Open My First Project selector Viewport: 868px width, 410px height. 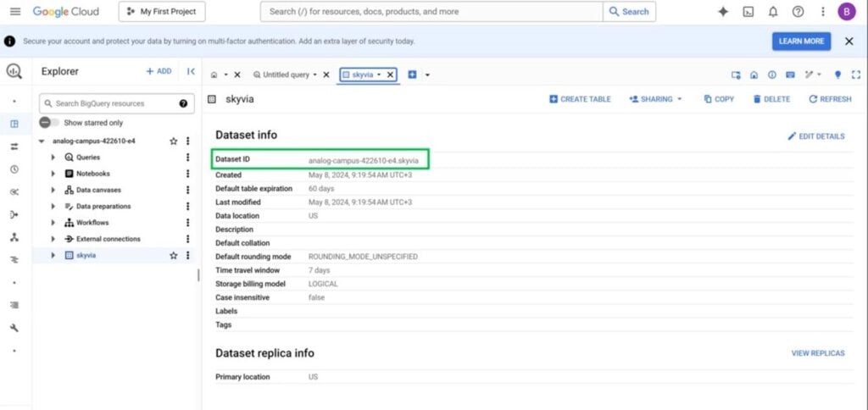pos(162,12)
